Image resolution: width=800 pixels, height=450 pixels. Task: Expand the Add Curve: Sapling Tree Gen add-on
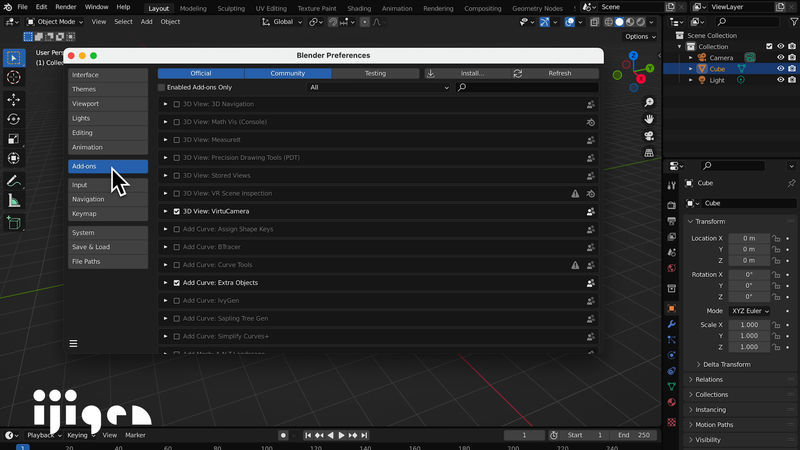(x=165, y=318)
